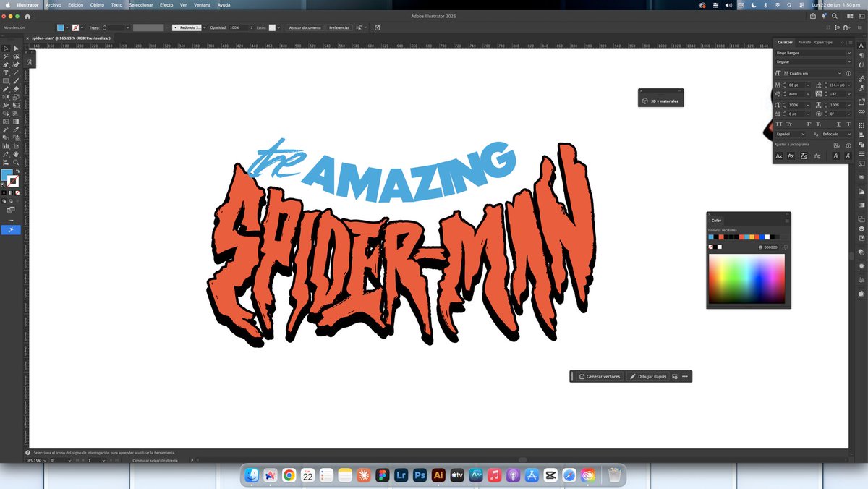This screenshot has height=489, width=868.
Task: Select the Lasso tool
Action: pos(16,56)
